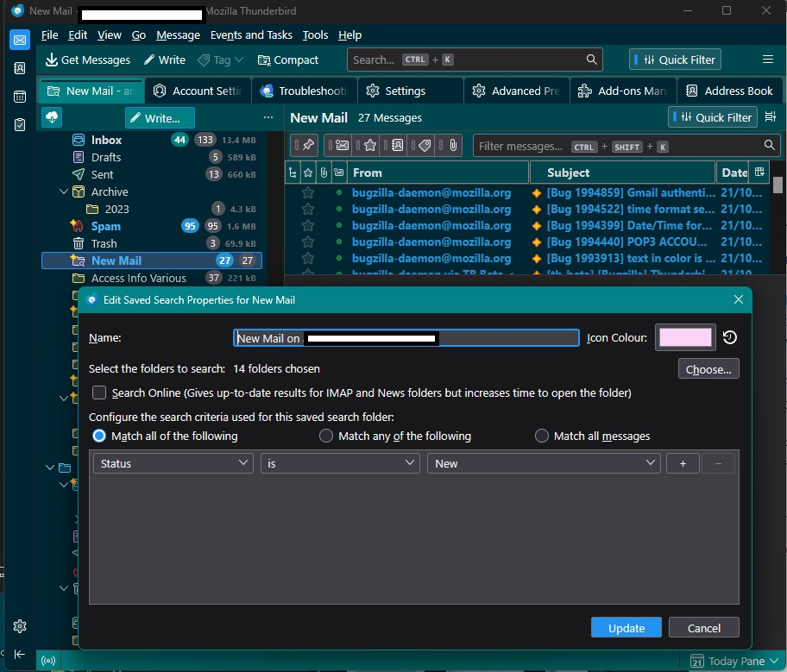787x672 pixels.
Task: Click the Update button
Action: tap(626, 628)
